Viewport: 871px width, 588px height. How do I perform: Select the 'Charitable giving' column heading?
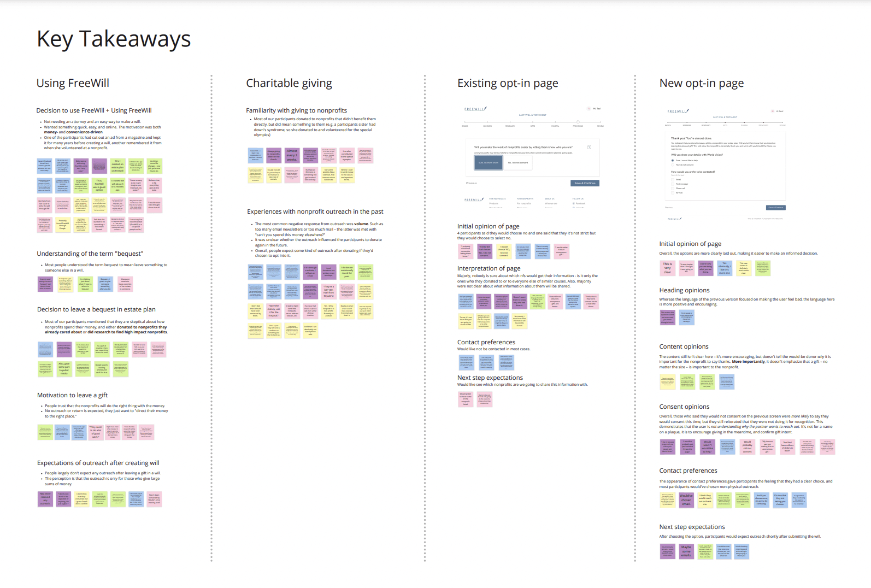point(289,83)
